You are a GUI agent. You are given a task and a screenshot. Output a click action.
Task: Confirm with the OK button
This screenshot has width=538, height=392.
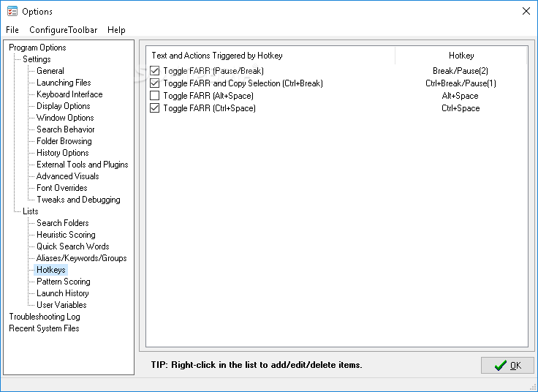pyautogui.click(x=507, y=365)
